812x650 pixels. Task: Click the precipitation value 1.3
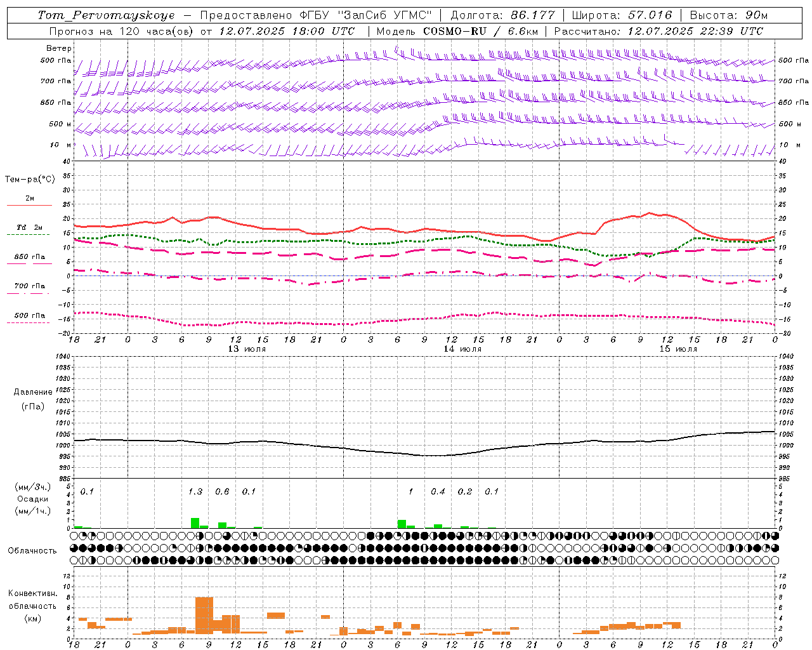(x=195, y=491)
